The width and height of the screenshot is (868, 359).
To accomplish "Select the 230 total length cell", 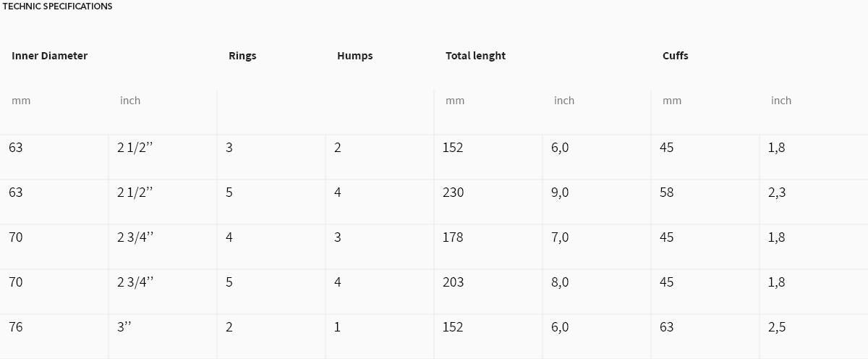I will pyautogui.click(x=453, y=193).
